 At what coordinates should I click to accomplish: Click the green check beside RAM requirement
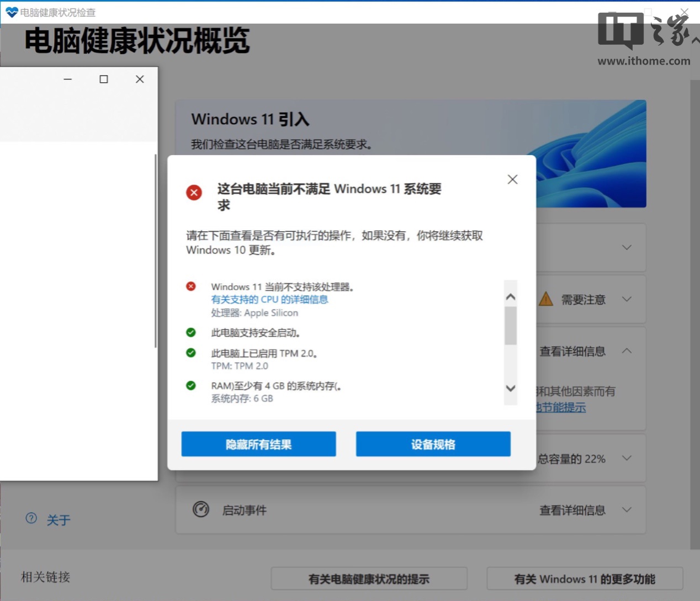[x=190, y=386]
